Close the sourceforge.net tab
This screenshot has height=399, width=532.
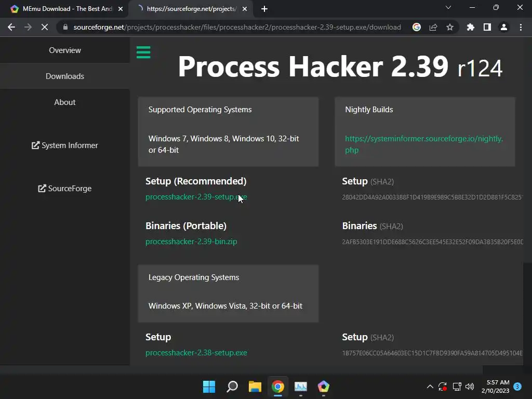[x=245, y=9]
